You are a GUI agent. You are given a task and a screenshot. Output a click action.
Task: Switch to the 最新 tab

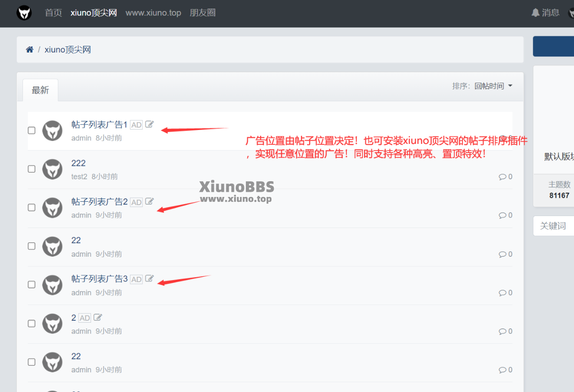pos(41,90)
